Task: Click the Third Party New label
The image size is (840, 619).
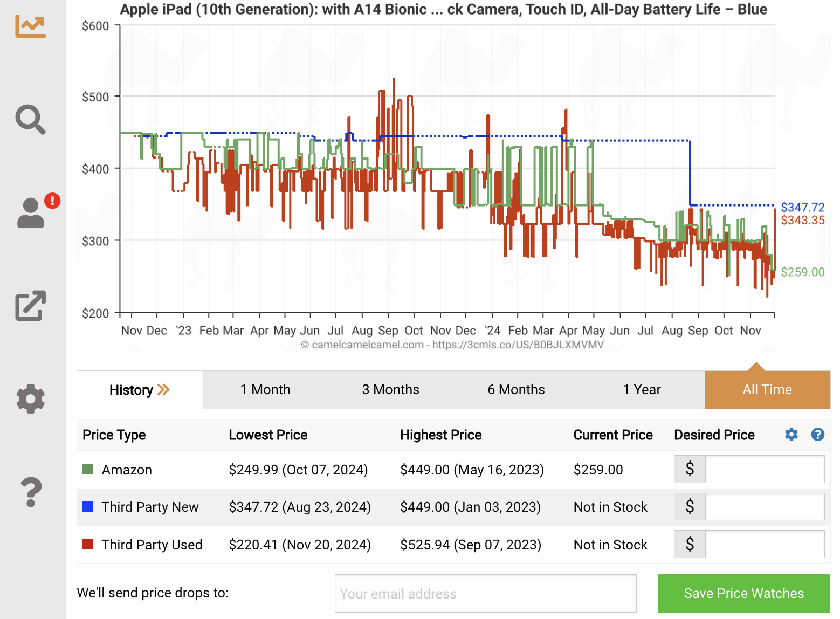Action: pos(150,507)
